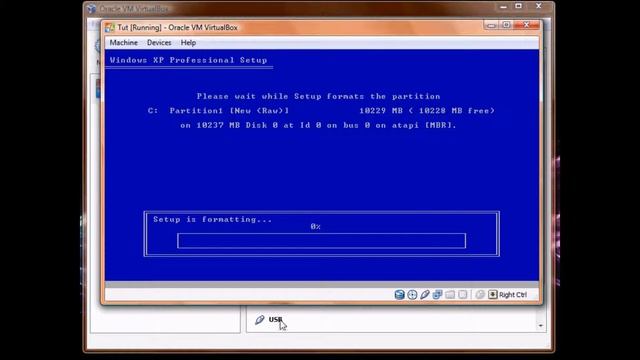Close the background VirtualBox manager window
640x360 pixels.
pos(538,6)
